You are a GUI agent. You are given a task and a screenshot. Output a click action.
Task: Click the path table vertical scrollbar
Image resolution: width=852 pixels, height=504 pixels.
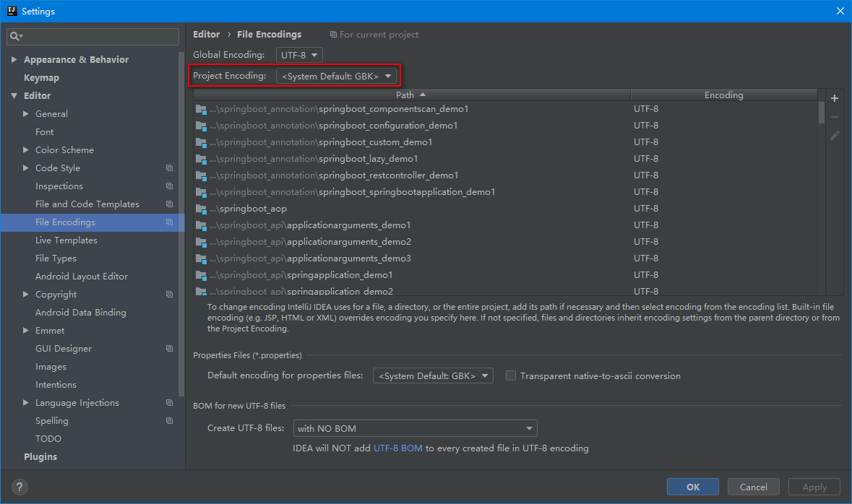822,113
